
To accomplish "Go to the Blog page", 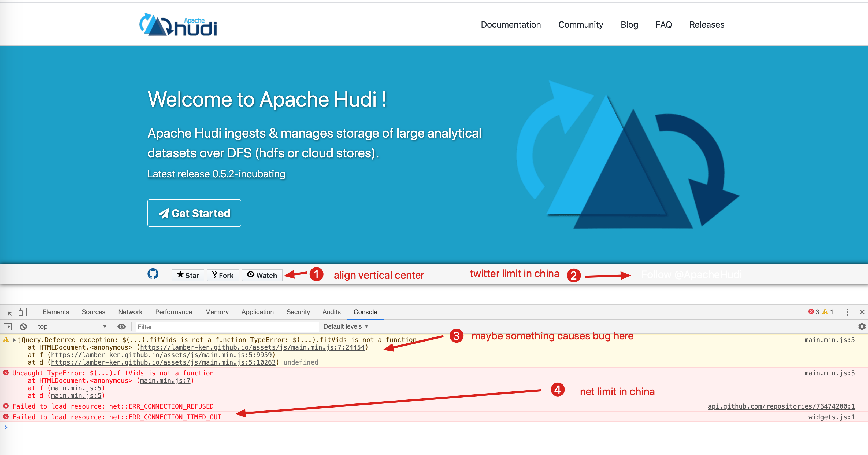I will (x=629, y=25).
